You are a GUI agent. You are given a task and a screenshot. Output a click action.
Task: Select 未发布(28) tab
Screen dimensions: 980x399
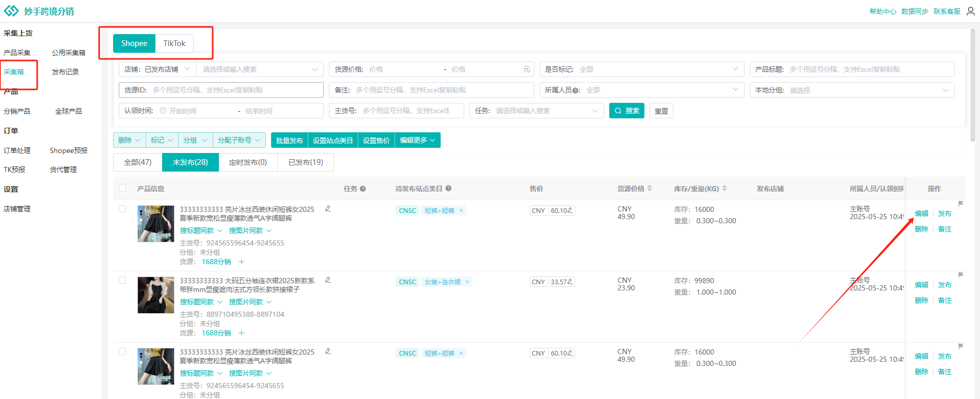click(x=191, y=162)
